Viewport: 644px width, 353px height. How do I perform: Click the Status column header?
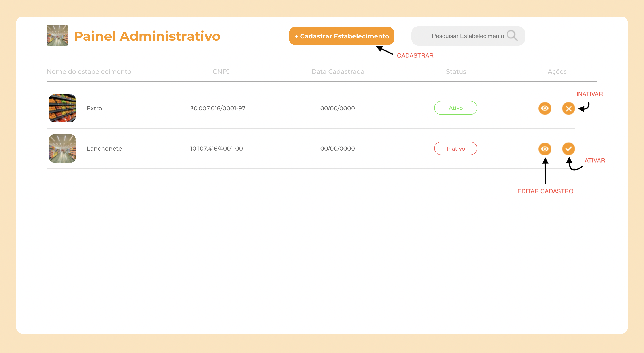456,72
